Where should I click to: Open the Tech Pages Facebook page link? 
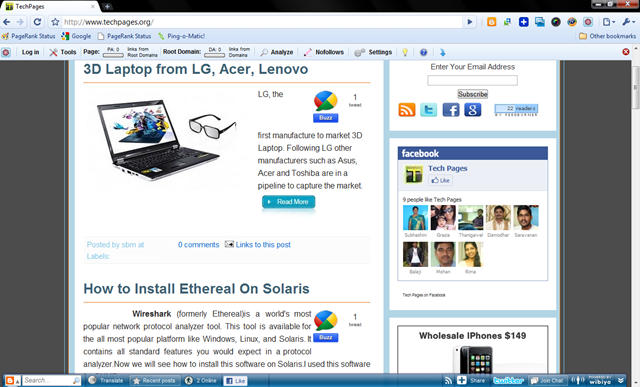[x=447, y=168]
